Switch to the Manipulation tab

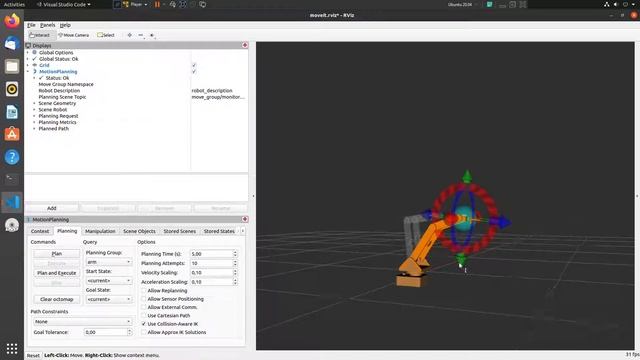[x=100, y=231]
